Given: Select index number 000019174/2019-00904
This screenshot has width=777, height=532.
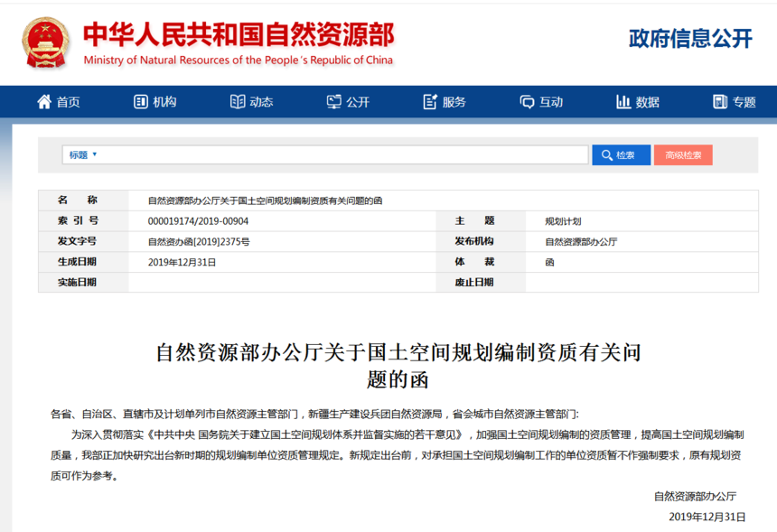Looking at the screenshot, I should pyautogui.click(x=198, y=221).
